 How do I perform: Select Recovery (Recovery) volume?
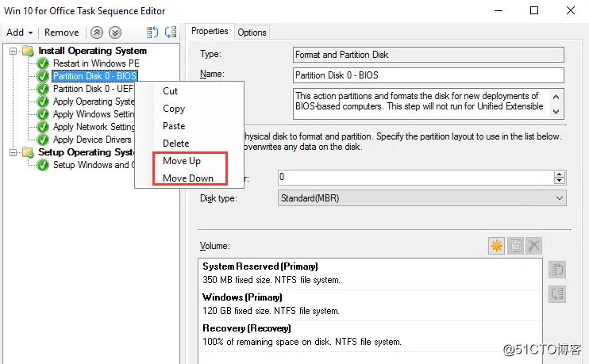pos(370,335)
